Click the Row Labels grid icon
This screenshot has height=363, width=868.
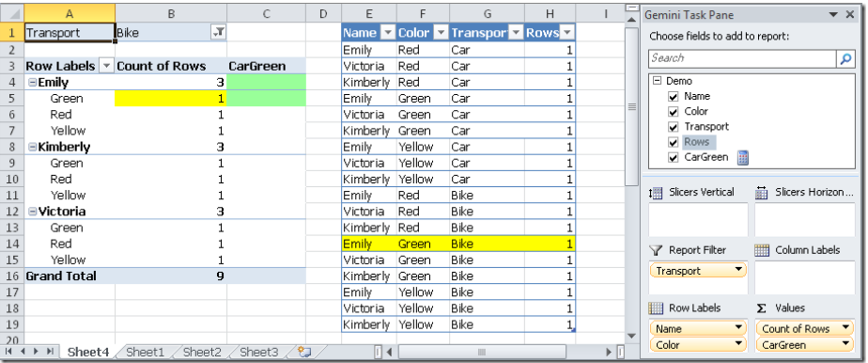[x=656, y=308]
